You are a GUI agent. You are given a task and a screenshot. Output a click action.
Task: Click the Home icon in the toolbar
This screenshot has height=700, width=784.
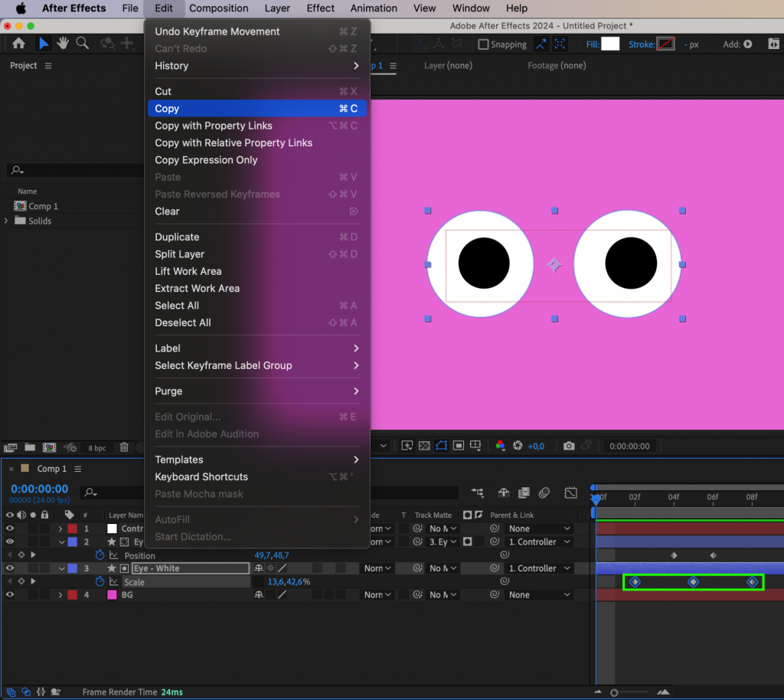coord(19,44)
